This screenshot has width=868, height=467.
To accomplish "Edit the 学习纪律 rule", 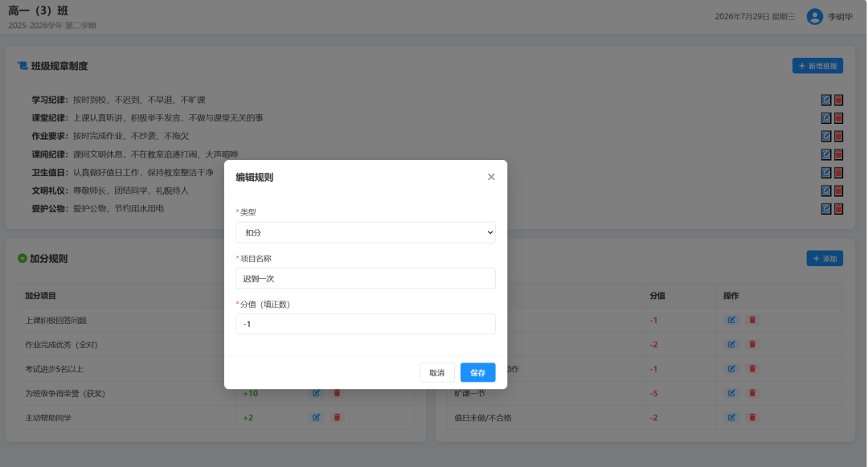I will pos(826,100).
